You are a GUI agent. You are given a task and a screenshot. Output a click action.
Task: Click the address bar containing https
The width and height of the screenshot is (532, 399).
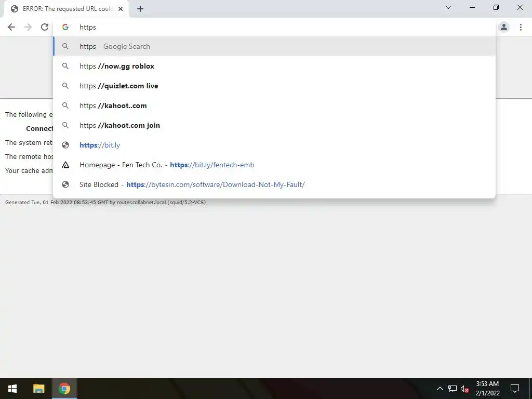tap(274, 27)
